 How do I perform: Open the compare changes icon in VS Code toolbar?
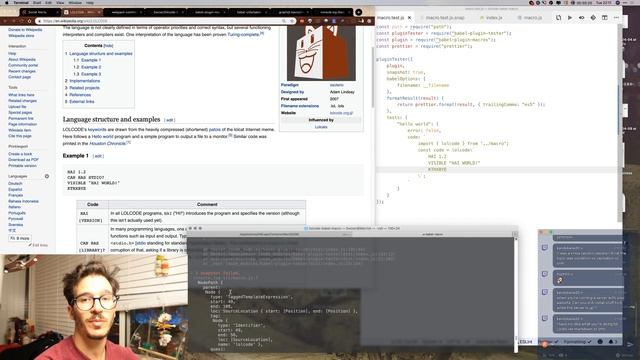click(x=558, y=18)
